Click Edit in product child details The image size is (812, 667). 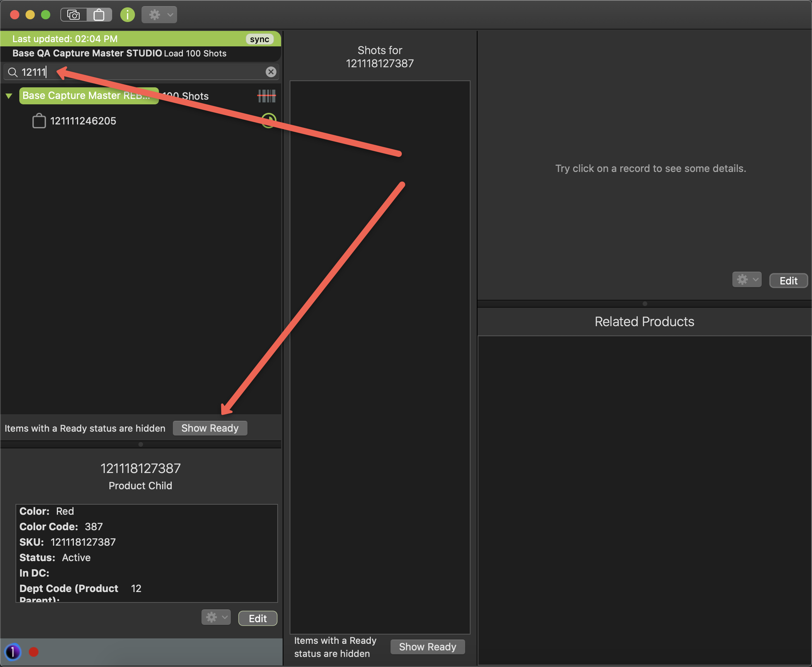click(258, 618)
